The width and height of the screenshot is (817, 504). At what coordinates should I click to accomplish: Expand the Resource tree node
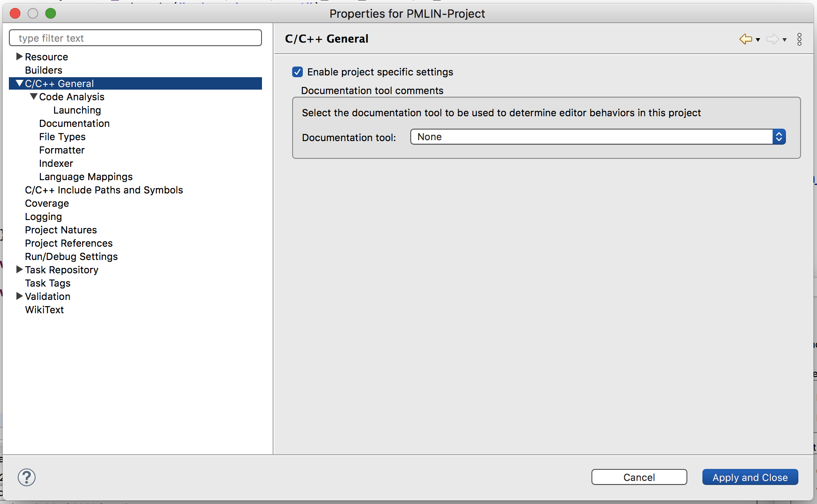[19, 57]
